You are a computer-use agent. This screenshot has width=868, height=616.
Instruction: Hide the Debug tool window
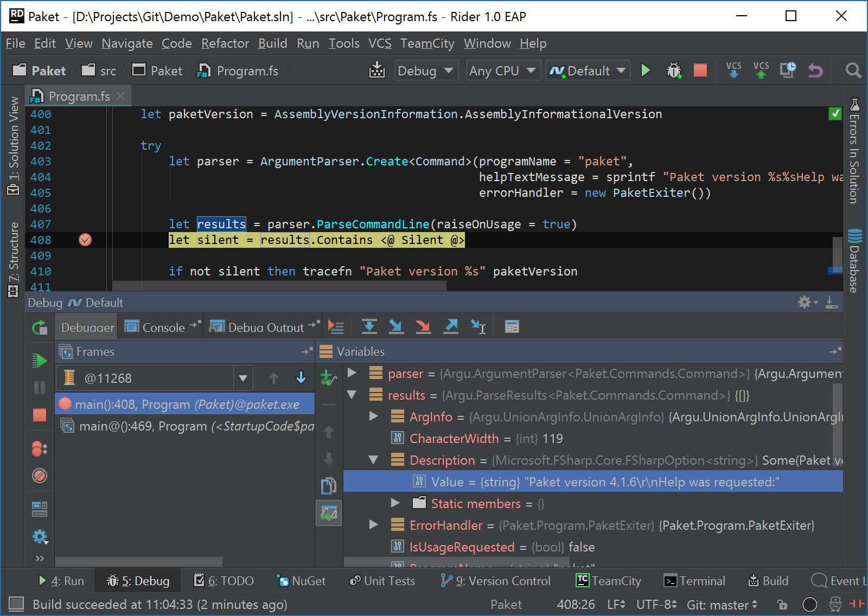tap(832, 302)
